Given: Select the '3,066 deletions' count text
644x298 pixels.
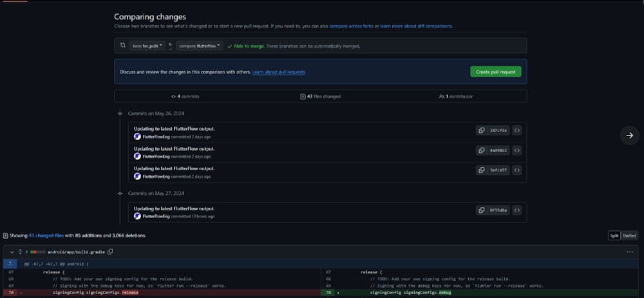Looking at the screenshot, I should (129, 235).
